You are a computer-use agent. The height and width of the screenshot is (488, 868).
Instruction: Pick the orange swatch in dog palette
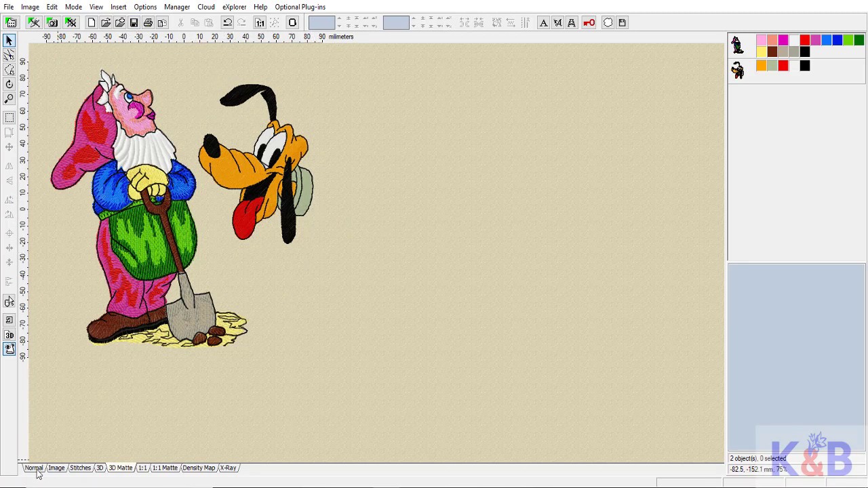762,66
